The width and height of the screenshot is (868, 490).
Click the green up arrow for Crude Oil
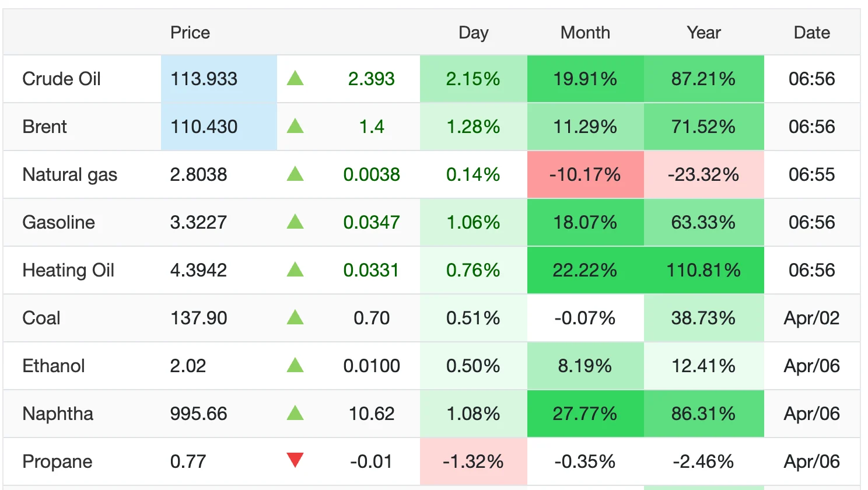pos(295,78)
